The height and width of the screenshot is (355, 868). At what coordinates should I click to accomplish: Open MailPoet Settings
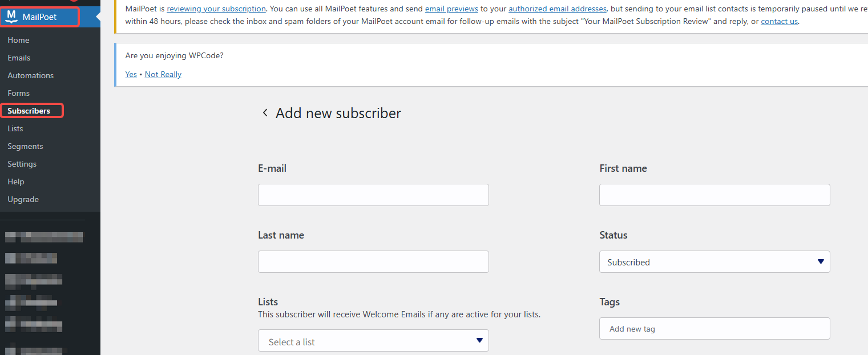coord(22,163)
